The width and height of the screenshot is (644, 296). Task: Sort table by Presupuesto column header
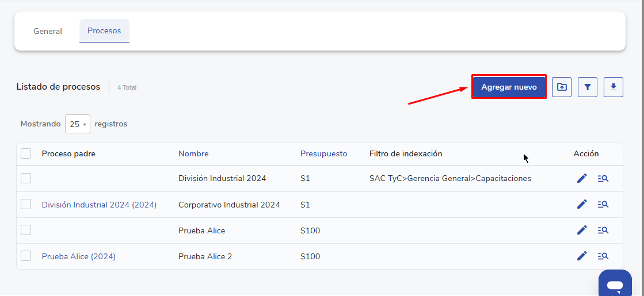coord(323,153)
